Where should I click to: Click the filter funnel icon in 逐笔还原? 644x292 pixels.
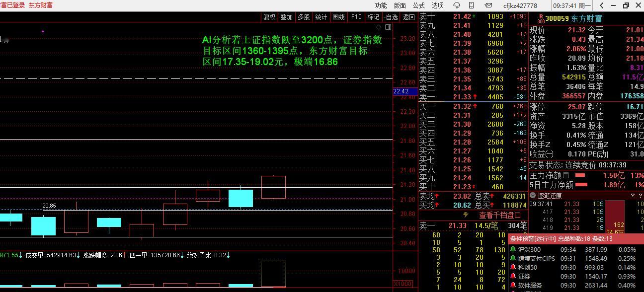633,196
